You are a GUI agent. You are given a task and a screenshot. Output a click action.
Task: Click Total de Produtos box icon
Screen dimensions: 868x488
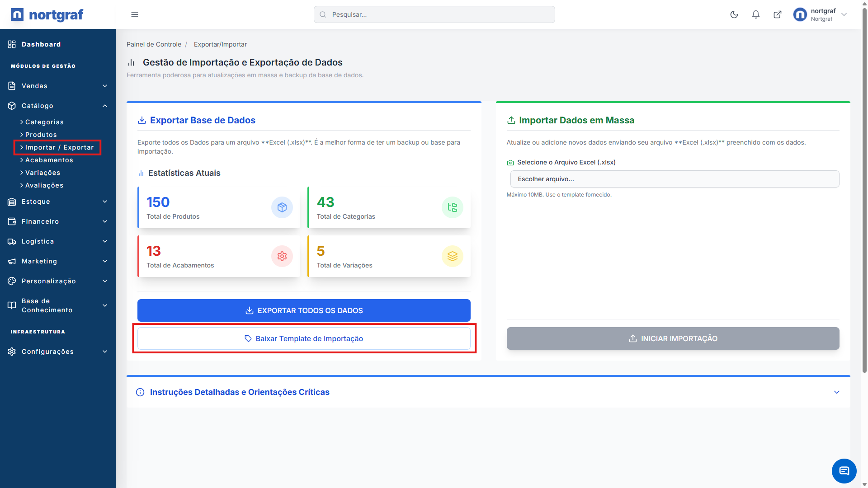[x=282, y=207]
